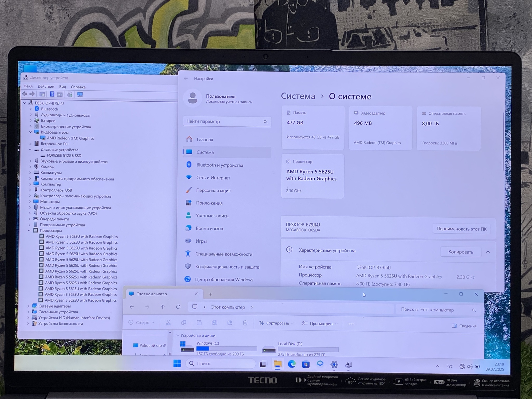532x399 pixels.
Task: Open Microsoft Edge from the taskbar
Action: [x=292, y=364]
